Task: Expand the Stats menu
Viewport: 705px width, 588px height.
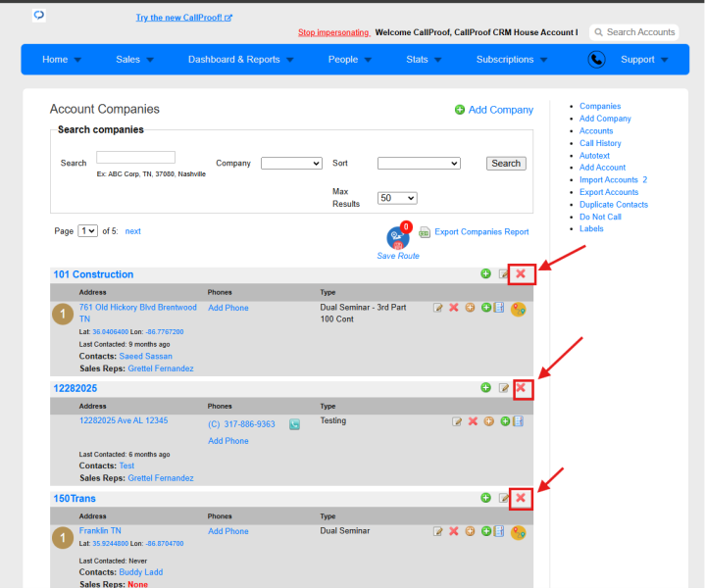Action: point(424,60)
